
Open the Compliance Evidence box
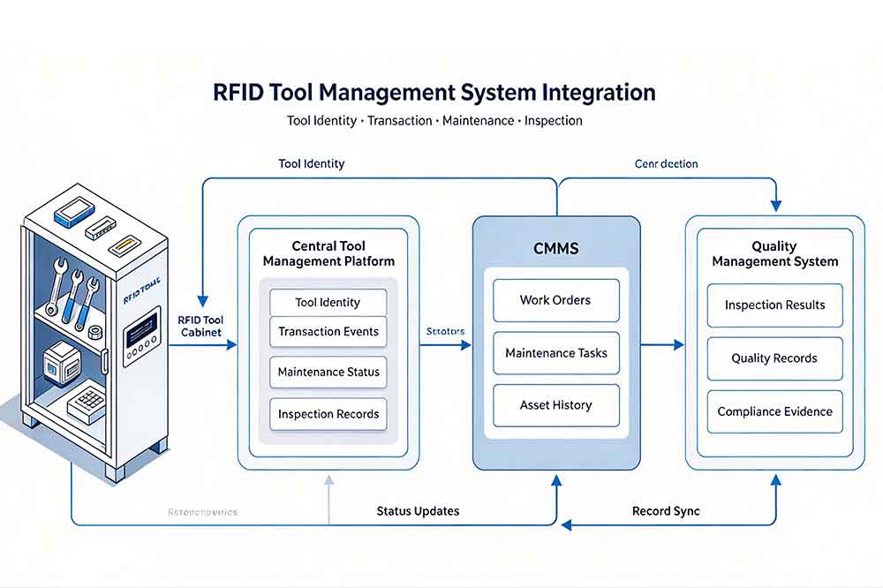pos(775,411)
